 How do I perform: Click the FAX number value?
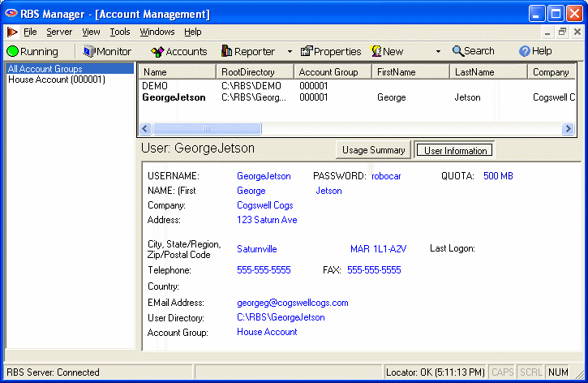pos(374,270)
